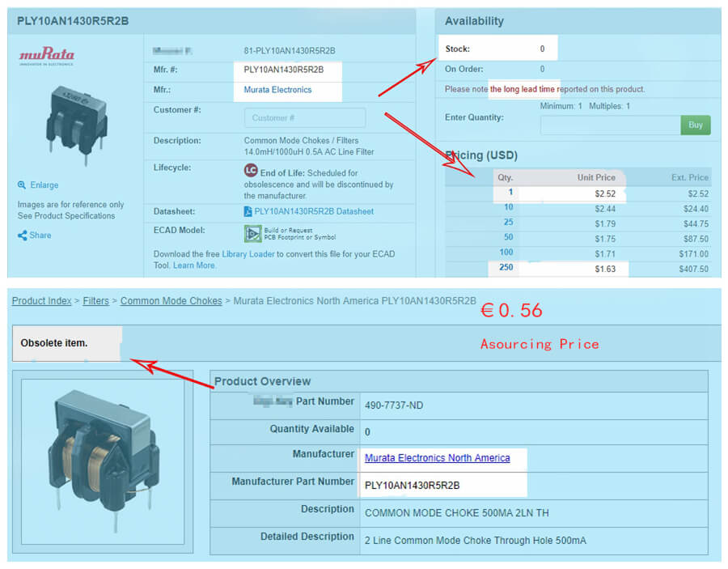Open Common Mode Chokes breadcrumb
The height and width of the screenshot is (569, 728).
coord(171,301)
